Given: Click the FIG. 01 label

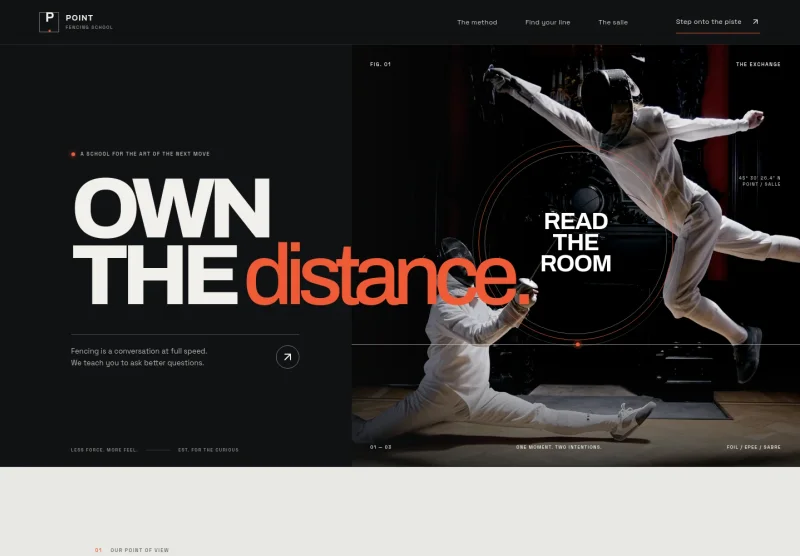Looking at the screenshot, I should [x=380, y=64].
